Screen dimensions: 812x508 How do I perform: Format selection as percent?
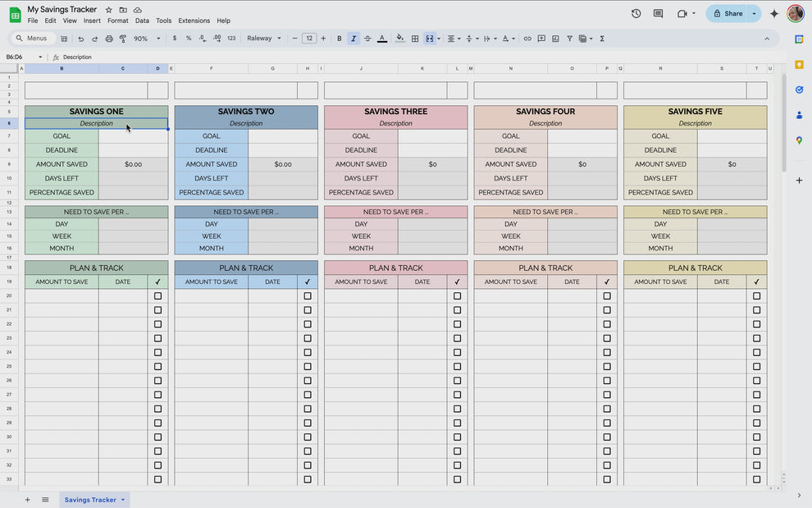tap(188, 38)
